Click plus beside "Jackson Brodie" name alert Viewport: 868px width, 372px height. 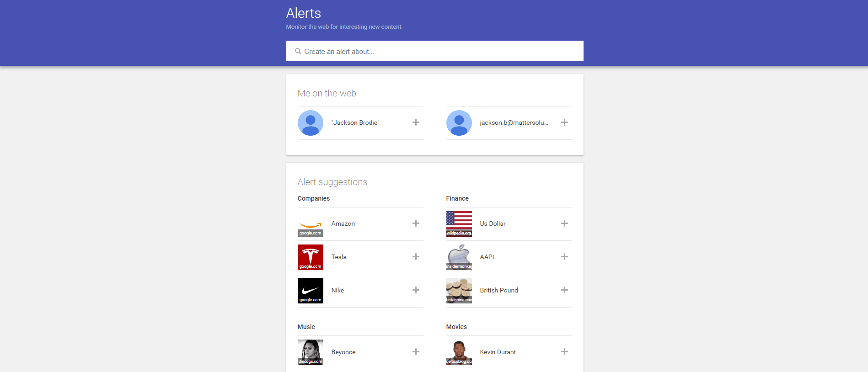416,122
